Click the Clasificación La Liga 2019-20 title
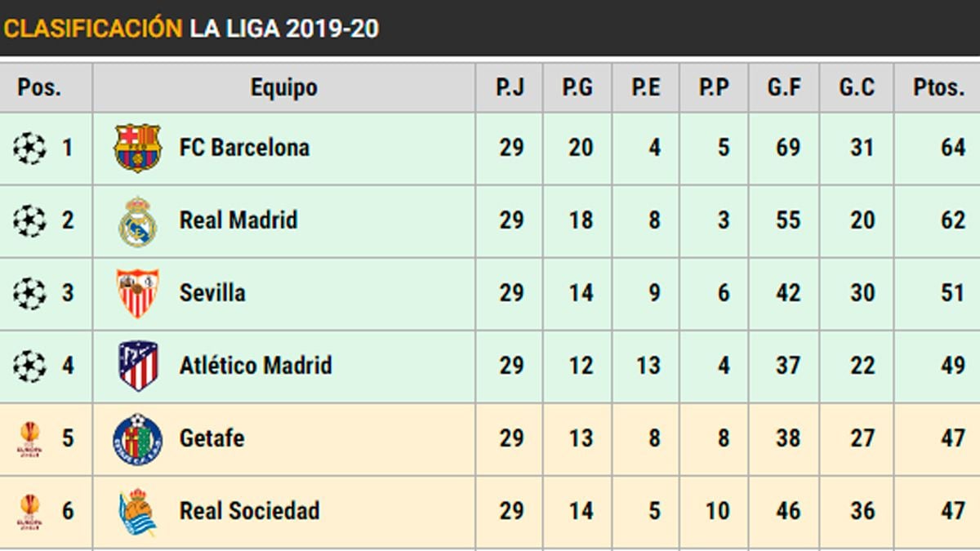Screen dimensions: 980x551 (191, 29)
